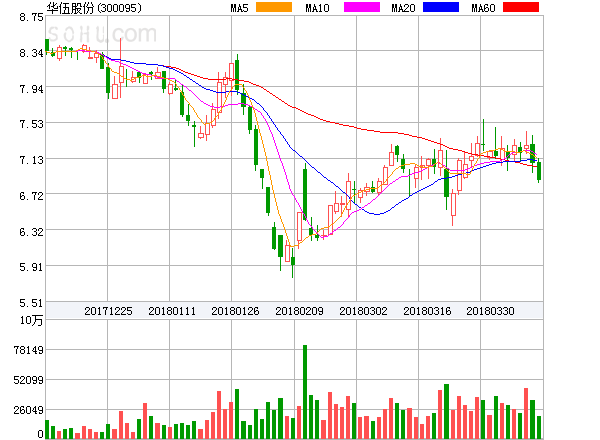
Task: Click the 5.91 price axis label
Action: [31, 267]
